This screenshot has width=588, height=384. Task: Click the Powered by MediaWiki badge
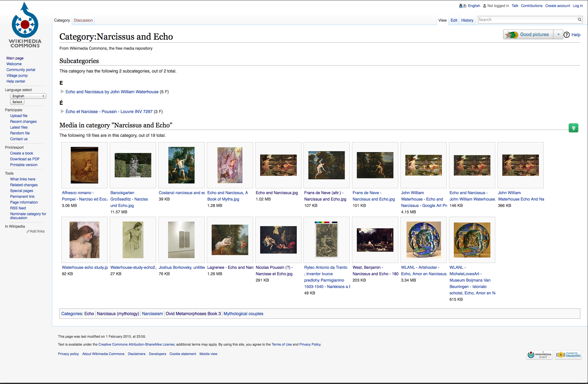[x=568, y=355]
